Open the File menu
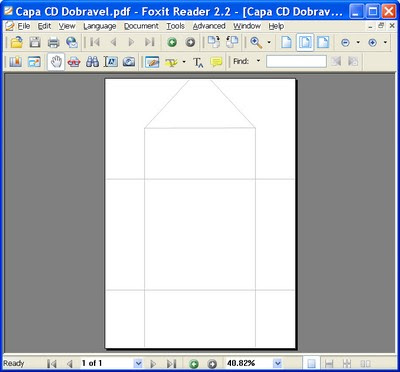 (23, 26)
